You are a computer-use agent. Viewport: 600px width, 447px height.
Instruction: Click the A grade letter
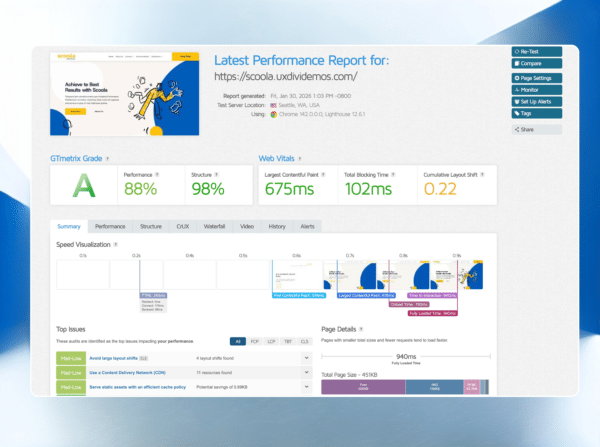[x=84, y=186]
